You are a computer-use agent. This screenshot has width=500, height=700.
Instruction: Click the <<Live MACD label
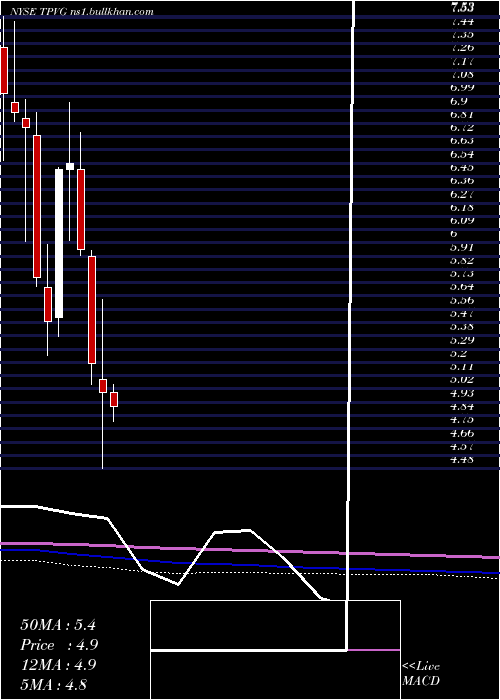421,674
